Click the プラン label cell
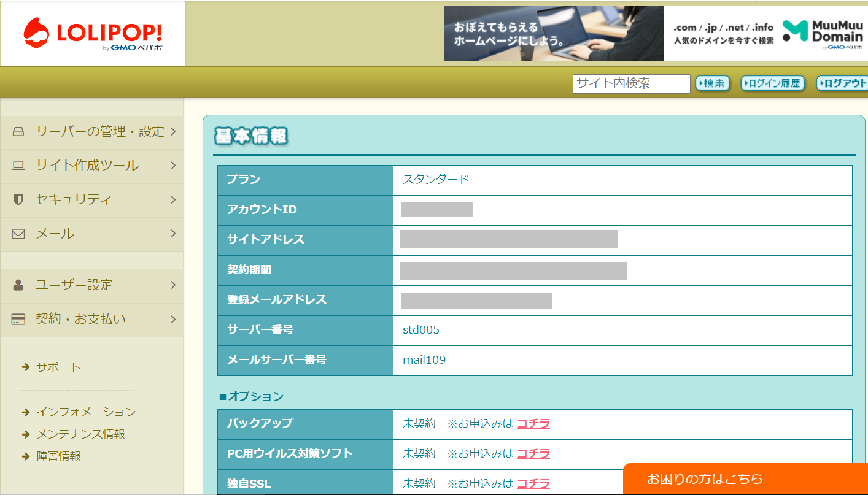This screenshot has width=868, height=495. [x=305, y=180]
